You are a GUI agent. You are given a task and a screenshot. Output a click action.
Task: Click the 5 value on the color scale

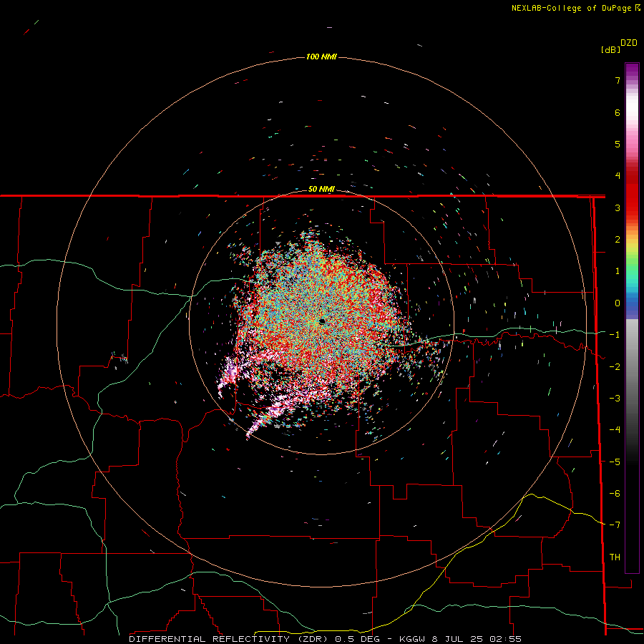pyautogui.click(x=618, y=144)
